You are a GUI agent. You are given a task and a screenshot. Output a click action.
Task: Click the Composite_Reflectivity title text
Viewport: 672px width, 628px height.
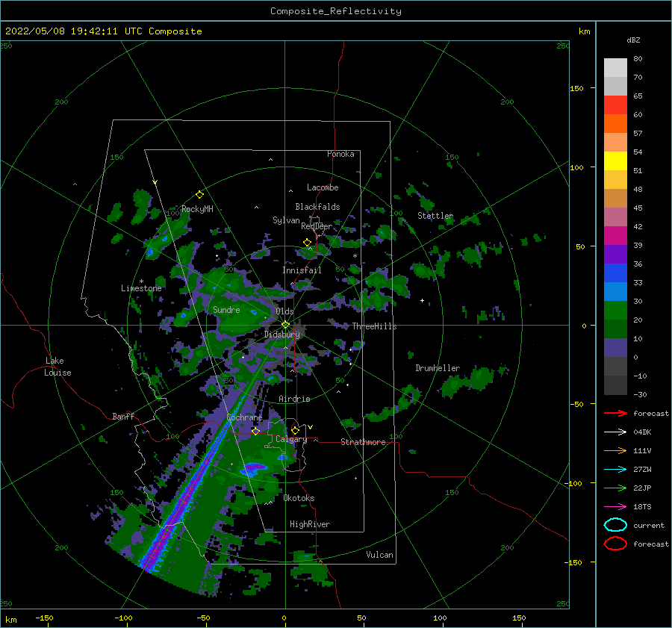tap(335, 11)
